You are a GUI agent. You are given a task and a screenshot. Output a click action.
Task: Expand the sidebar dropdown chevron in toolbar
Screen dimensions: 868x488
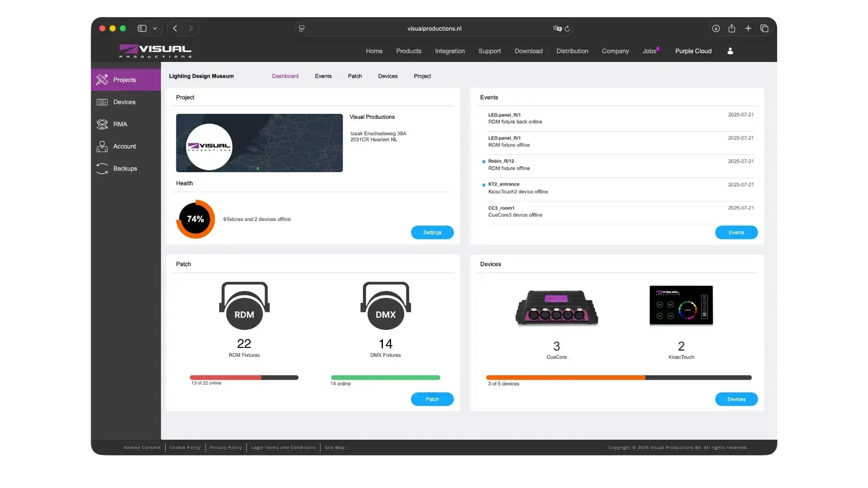(x=155, y=28)
